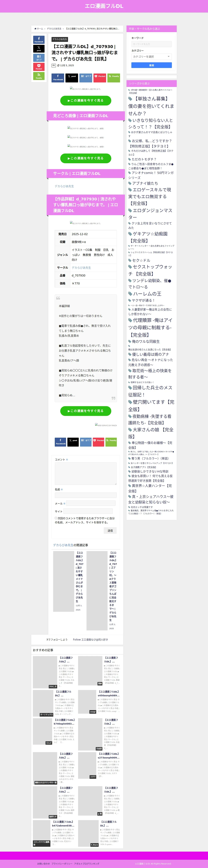
Task: Click tag icon beside アブナイ娘たち
Action: coord(130,183)
